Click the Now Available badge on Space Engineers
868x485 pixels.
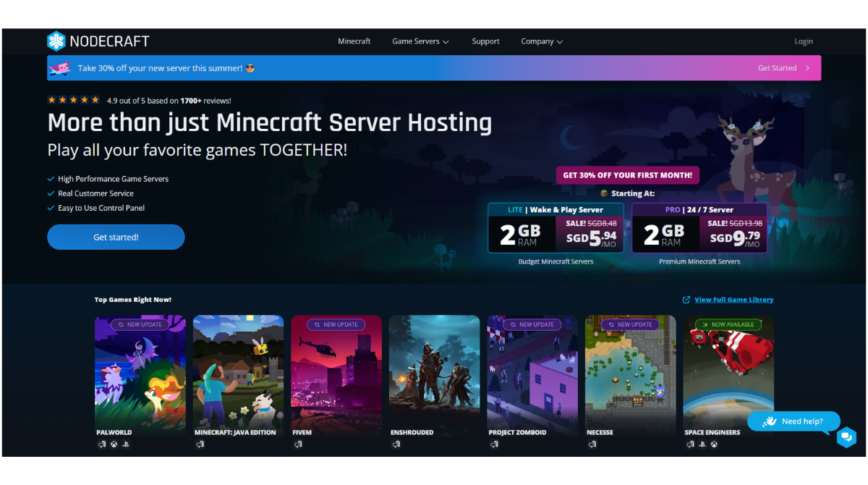point(728,324)
